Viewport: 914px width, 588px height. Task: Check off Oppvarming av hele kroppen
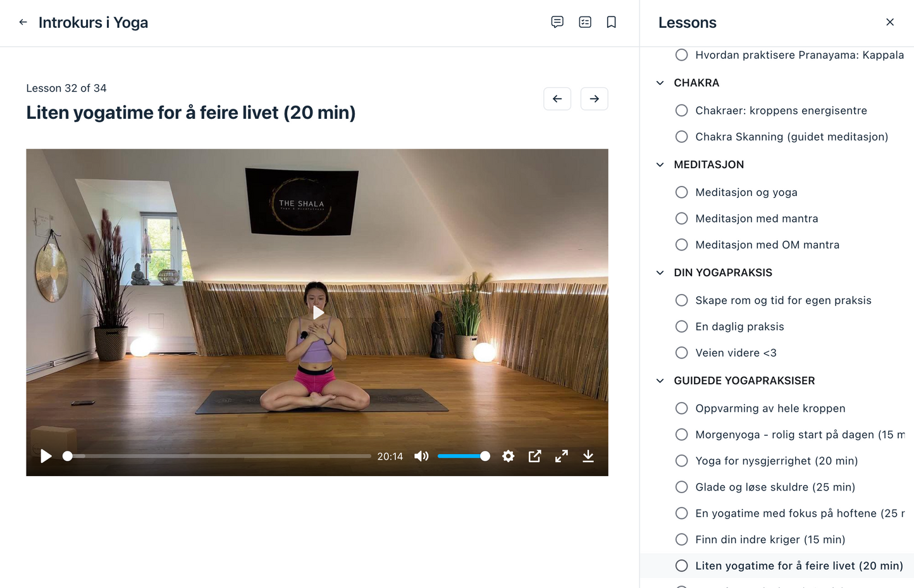pos(681,408)
